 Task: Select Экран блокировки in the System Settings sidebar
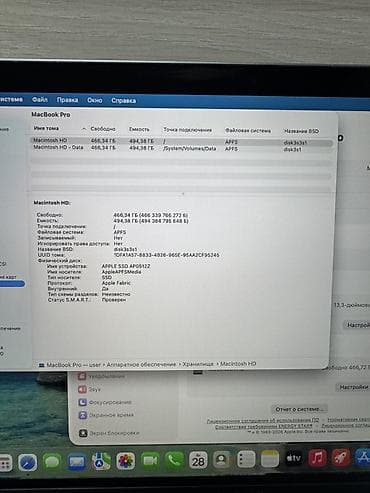click(x=109, y=433)
